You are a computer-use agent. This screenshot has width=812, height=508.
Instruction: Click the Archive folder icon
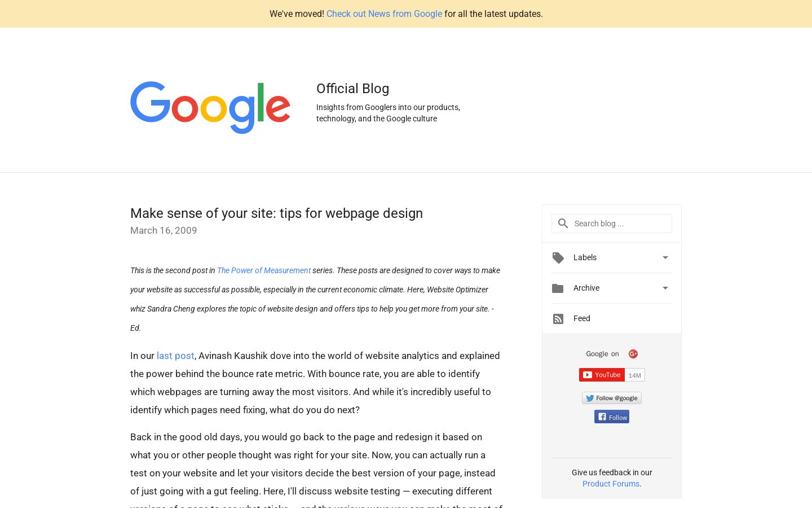[x=558, y=288]
